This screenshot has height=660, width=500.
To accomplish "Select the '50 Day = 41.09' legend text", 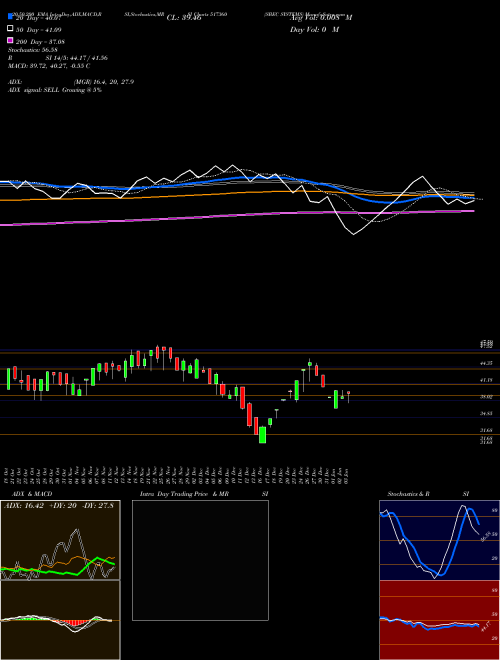I will (39, 29).
